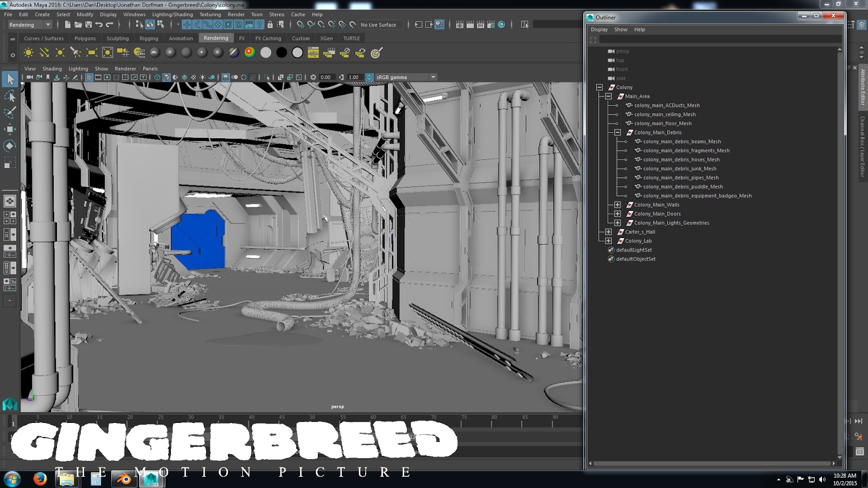The width and height of the screenshot is (868, 488).
Task: Switch to single perspective view layout
Action: pos(10,201)
